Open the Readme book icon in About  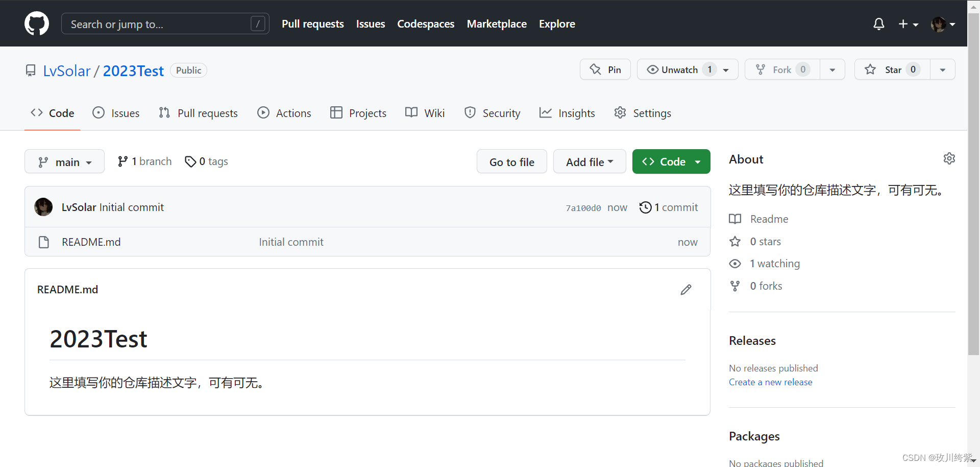[735, 219]
